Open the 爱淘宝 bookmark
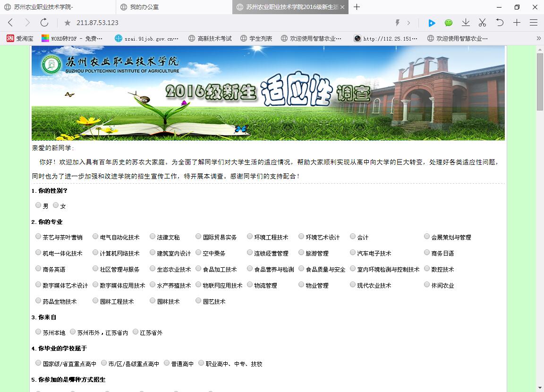544x392 pixels. (x=20, y=39)
